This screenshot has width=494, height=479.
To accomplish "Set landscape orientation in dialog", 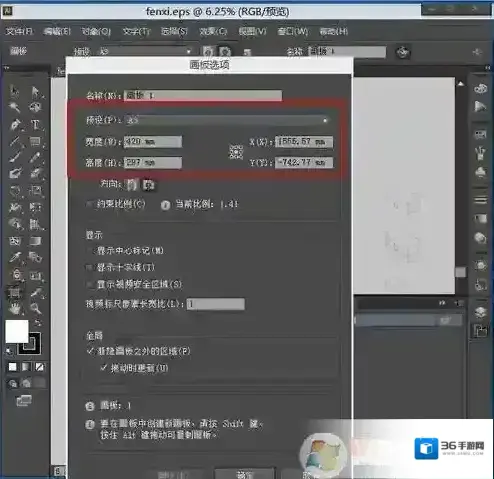I will pyautogui.click(x=149, y=185).
